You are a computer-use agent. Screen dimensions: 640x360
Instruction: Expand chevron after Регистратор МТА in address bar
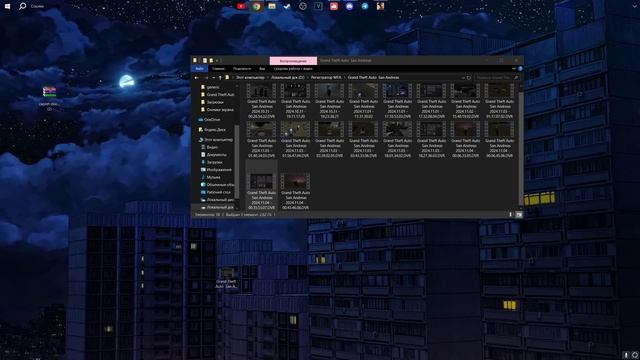pyautogui.click(x=344, y=78)
